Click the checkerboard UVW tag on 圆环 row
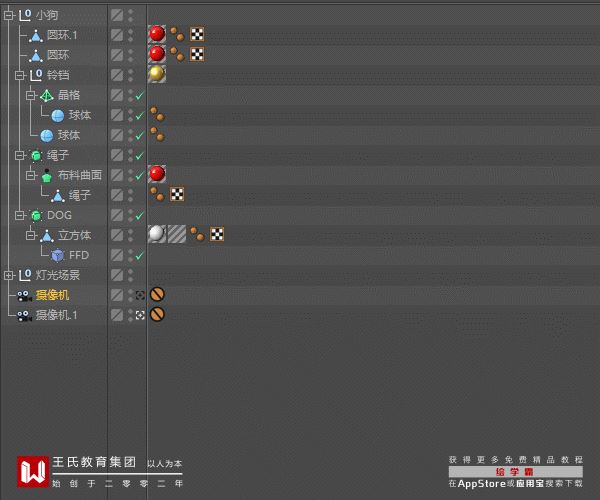The image size is (600, 500). point(197,54)
